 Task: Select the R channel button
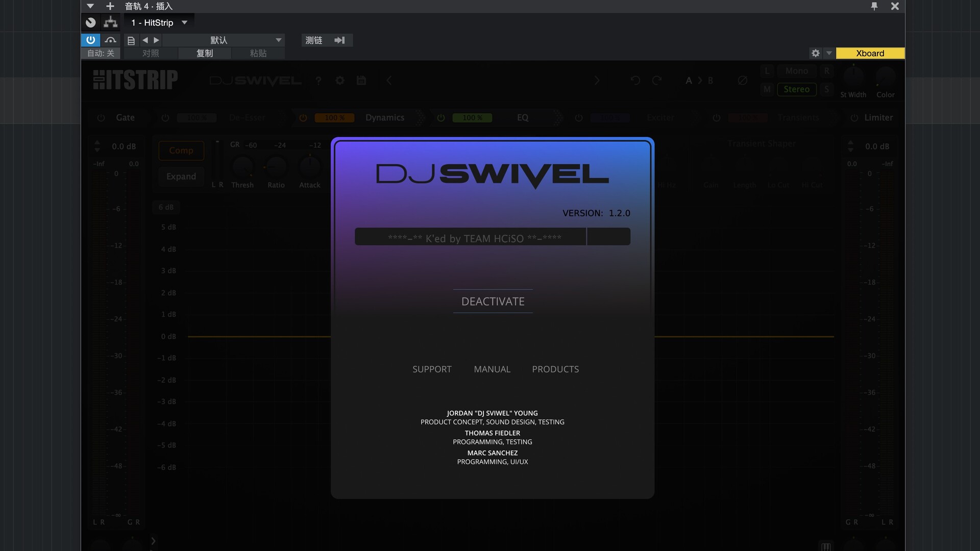pos(827,71)
